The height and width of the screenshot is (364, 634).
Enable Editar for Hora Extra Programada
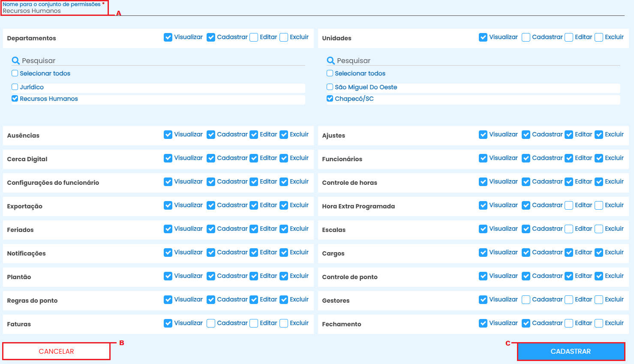(569, 205)
